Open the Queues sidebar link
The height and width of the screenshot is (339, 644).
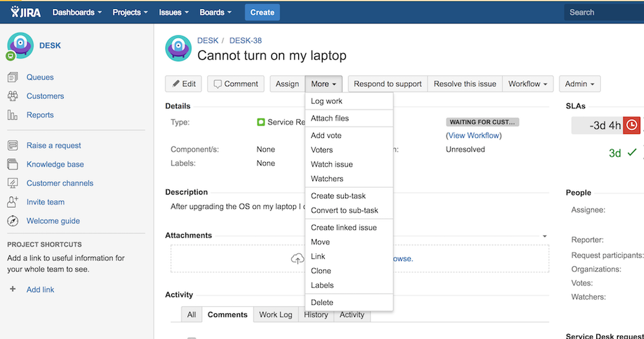(40, 77)
